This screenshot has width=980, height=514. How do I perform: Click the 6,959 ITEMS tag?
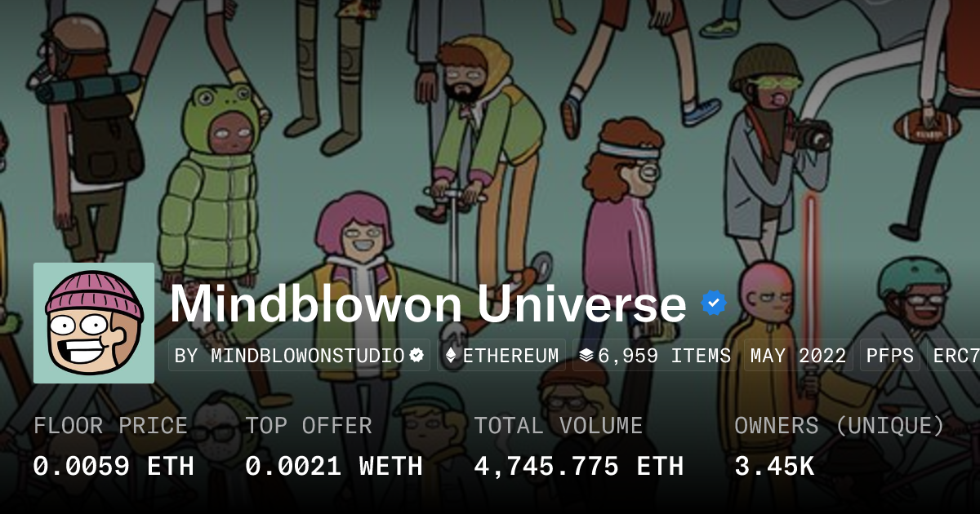point(654,356)
